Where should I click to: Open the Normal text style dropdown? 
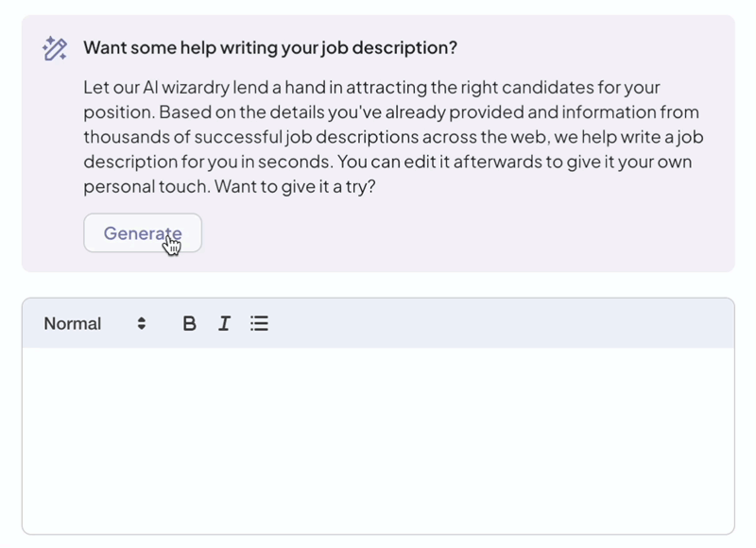click(94, 323)
